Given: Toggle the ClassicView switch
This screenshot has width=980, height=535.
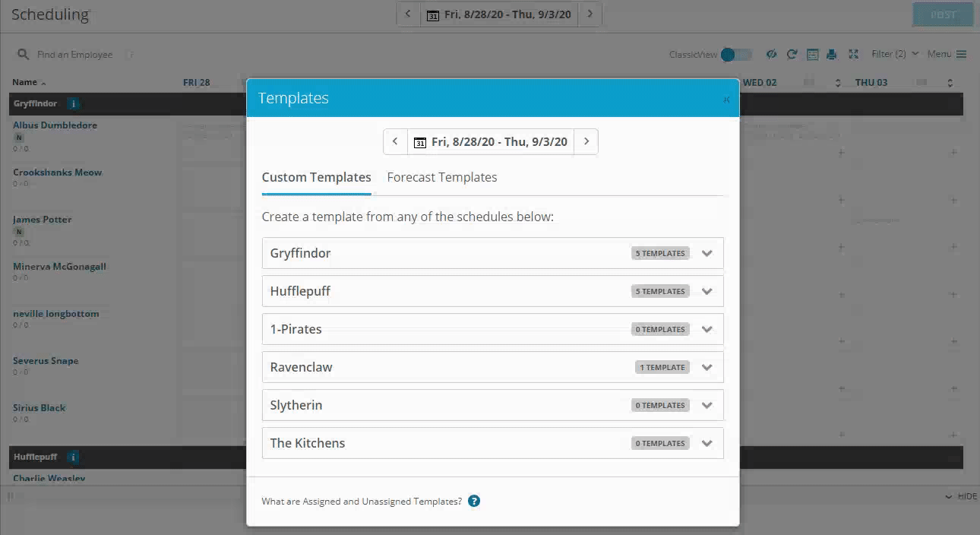Looking at the screenshot, I should [736, 54].
